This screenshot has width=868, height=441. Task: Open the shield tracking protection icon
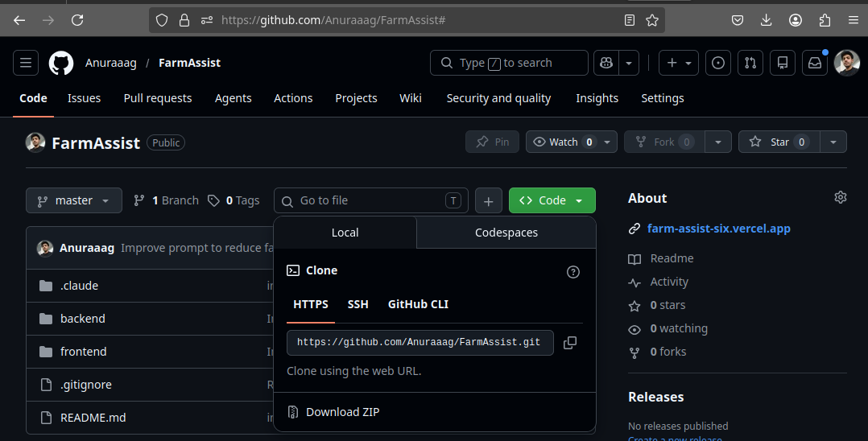[162, 20]
